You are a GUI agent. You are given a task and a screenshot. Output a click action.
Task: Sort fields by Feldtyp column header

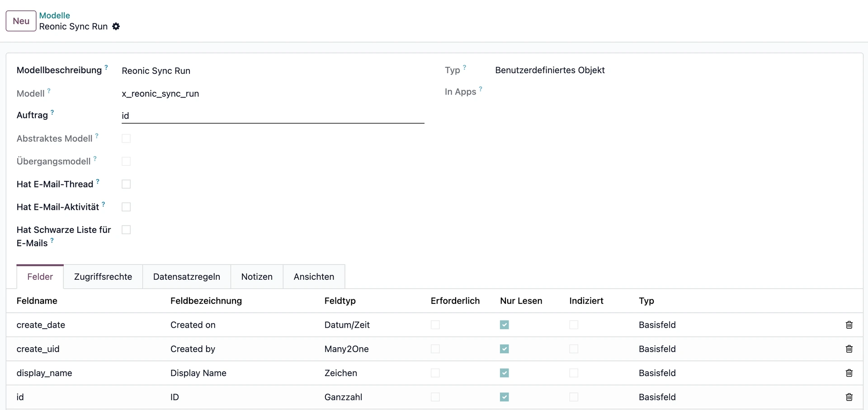tap(340, 301)
